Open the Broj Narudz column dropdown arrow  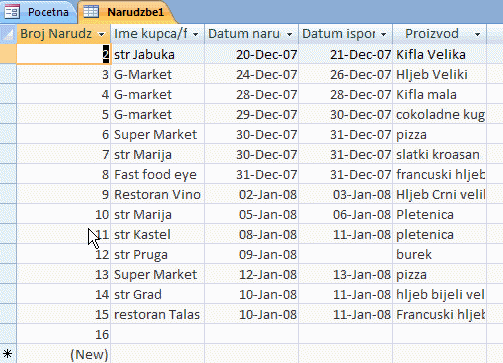tap(102, 34)
